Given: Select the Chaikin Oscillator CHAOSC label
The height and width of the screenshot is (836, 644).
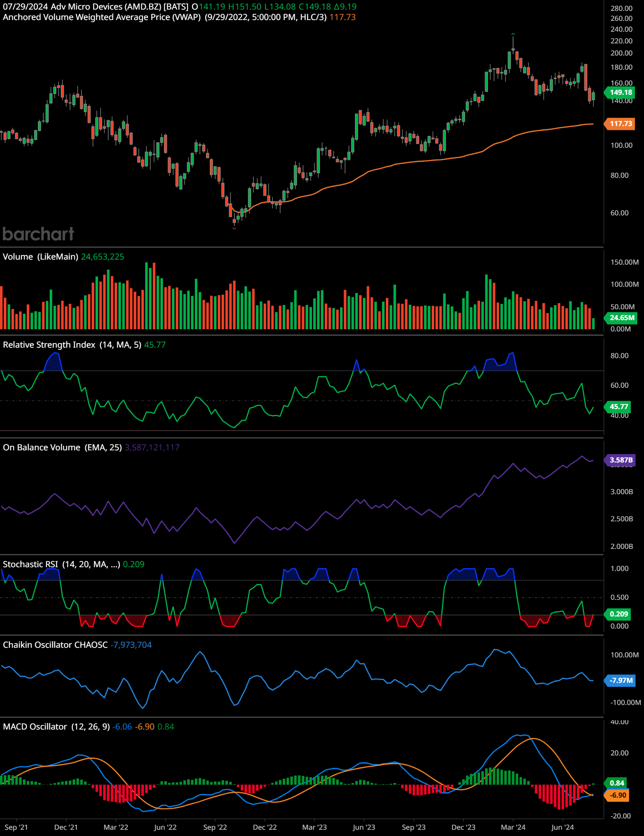Looking at the screenshot, I should tap(55, 645).
